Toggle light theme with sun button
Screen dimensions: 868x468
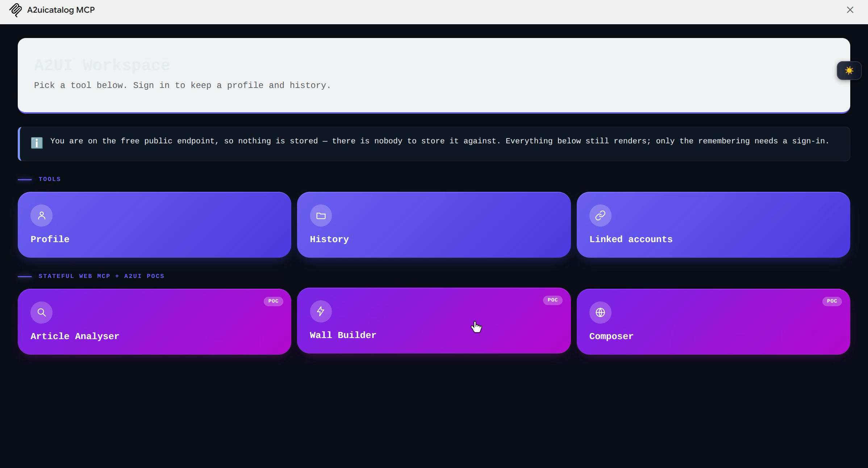(x=849, y=71)
